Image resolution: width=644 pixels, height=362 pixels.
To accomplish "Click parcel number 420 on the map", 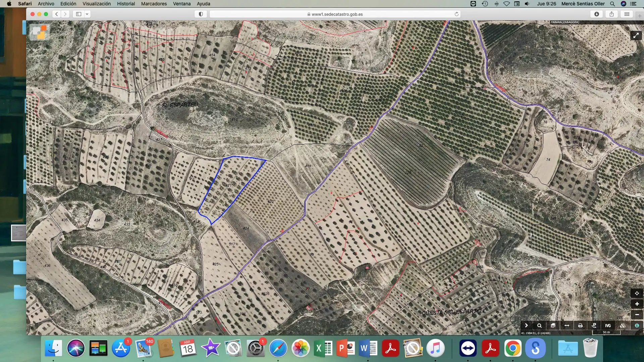I will 270,201.
